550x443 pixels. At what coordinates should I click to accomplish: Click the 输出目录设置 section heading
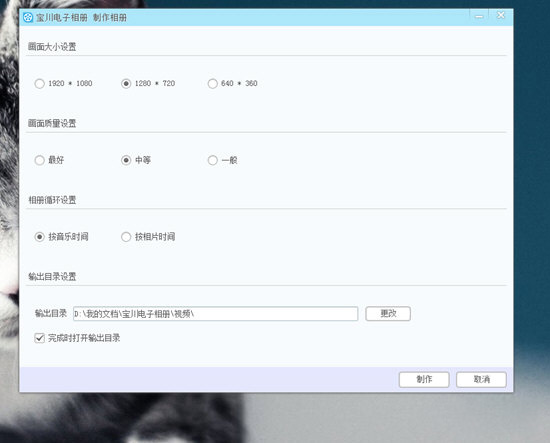click(x=52, y=277)
